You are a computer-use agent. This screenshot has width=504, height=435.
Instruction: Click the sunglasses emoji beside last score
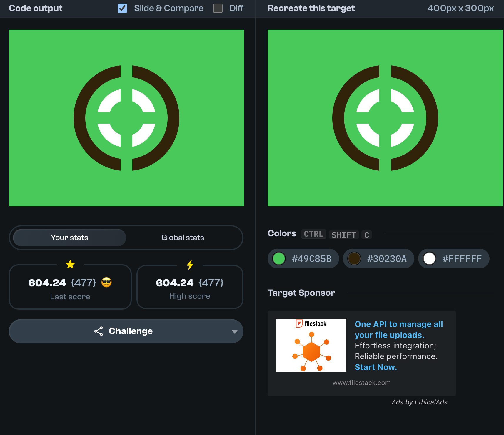pos(106,283)
